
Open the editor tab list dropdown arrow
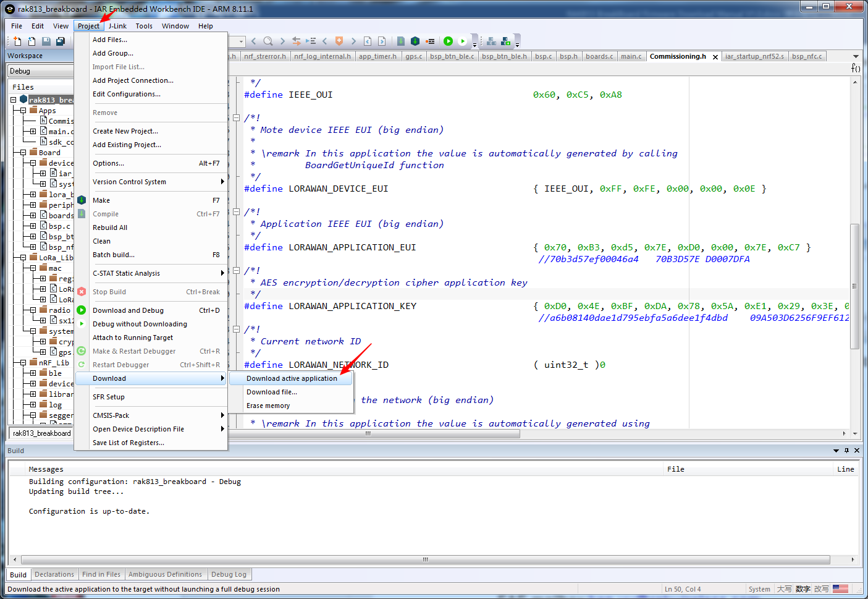(856, 56)
